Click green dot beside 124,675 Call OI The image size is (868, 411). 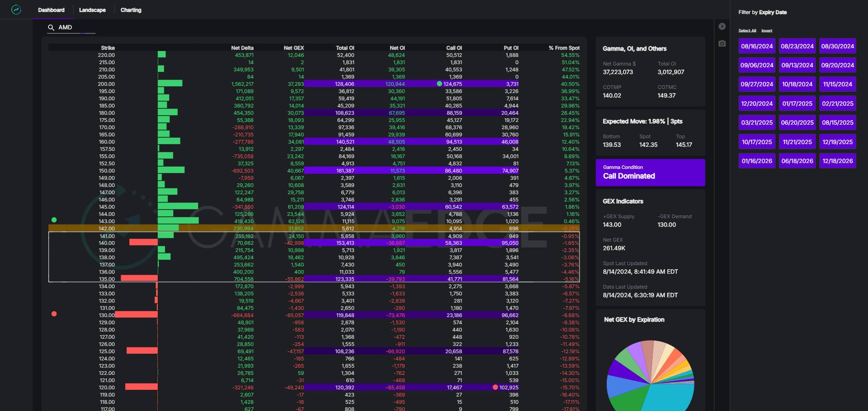pos(439,84)
